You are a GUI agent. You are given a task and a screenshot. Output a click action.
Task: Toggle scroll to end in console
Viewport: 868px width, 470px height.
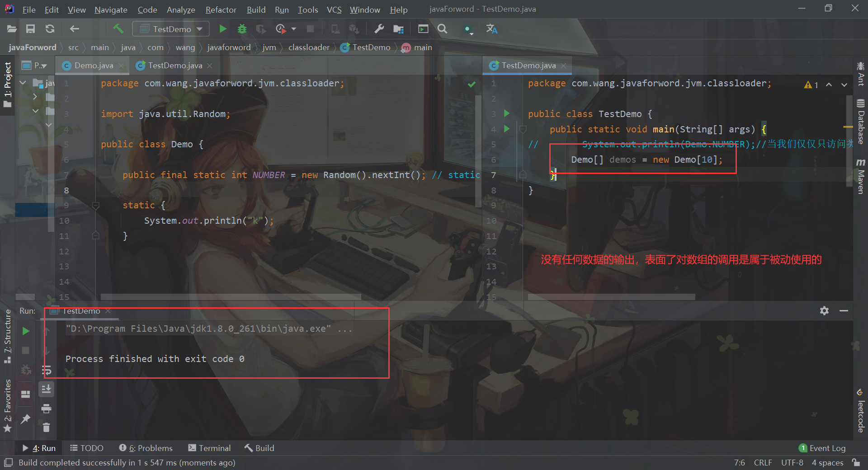coord(47,389)
